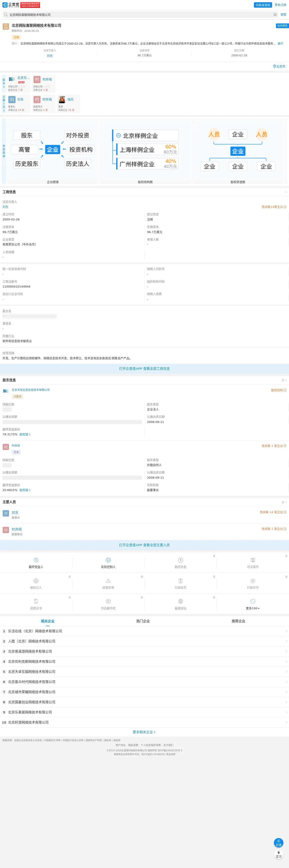The image size is (289, 868).
Task: Open the 实际控制人 icon
Action: click(x=108, y=560)
